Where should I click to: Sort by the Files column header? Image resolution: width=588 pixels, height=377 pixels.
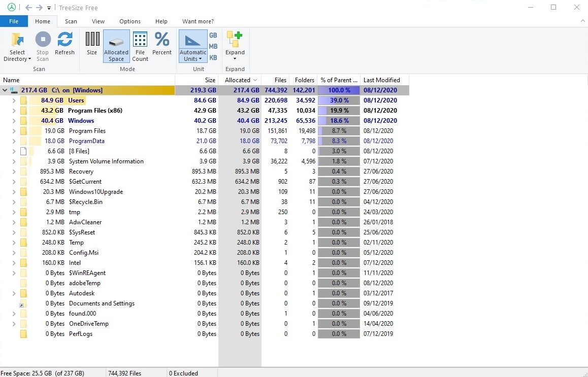pos(275,80)
